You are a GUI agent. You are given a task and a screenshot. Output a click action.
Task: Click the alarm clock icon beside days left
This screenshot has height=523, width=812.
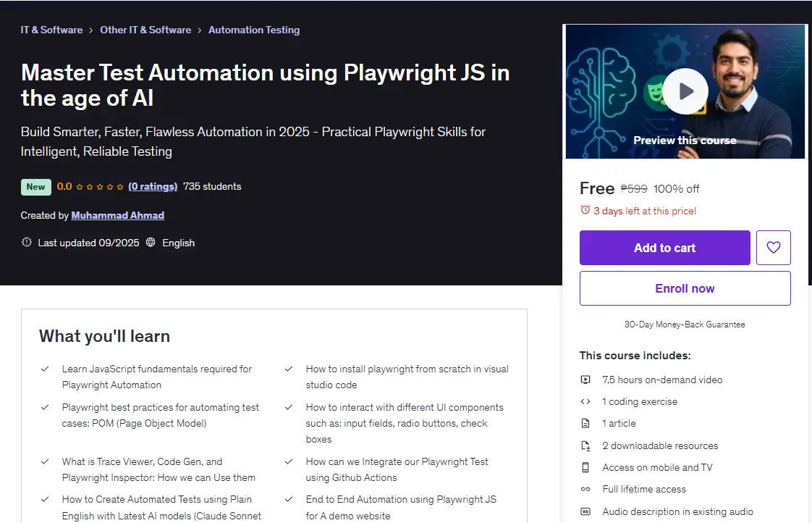[585, 210]
